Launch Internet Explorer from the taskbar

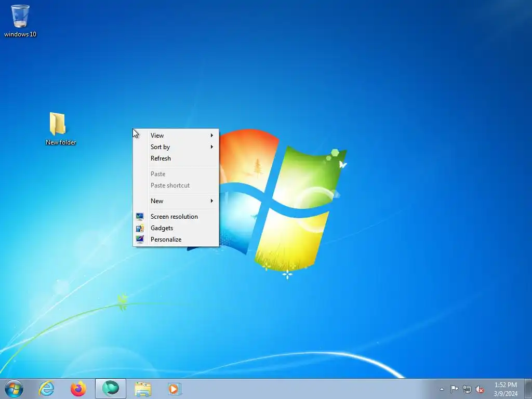tap(46, 389)
